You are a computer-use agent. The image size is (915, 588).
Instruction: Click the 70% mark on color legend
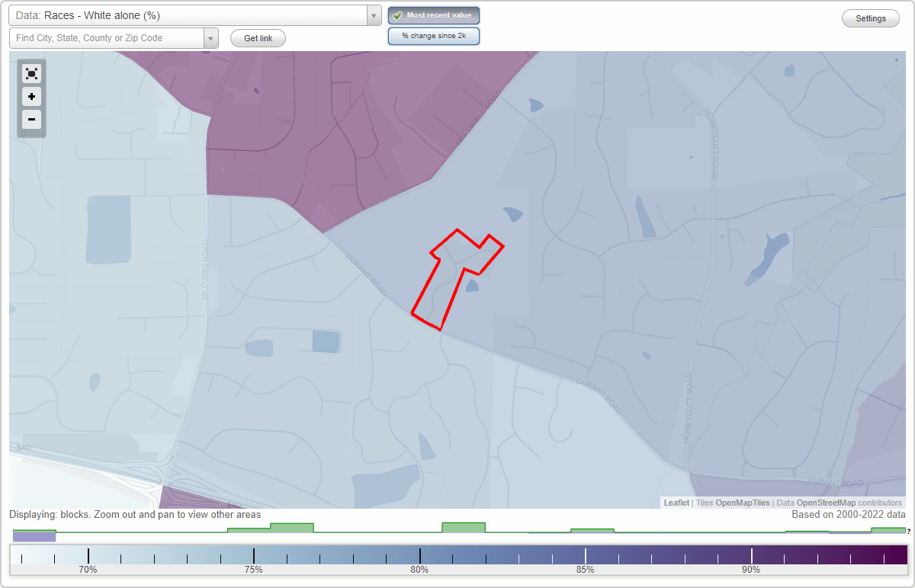coord(88,570)
